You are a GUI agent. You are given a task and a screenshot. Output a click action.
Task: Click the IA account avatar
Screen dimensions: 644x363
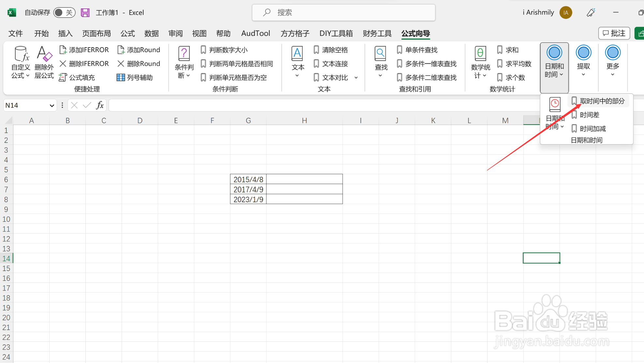pyautogui.click(x=566, y=12)
